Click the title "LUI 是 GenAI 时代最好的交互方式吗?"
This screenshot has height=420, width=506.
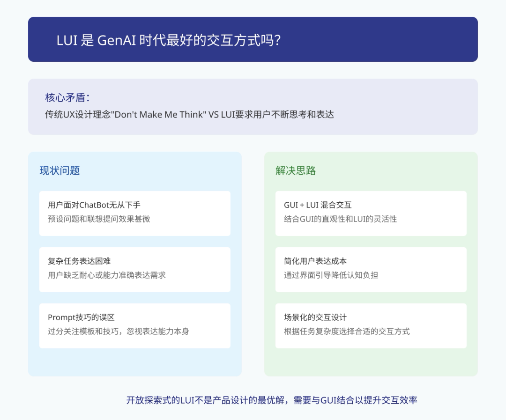click(169, 40)
